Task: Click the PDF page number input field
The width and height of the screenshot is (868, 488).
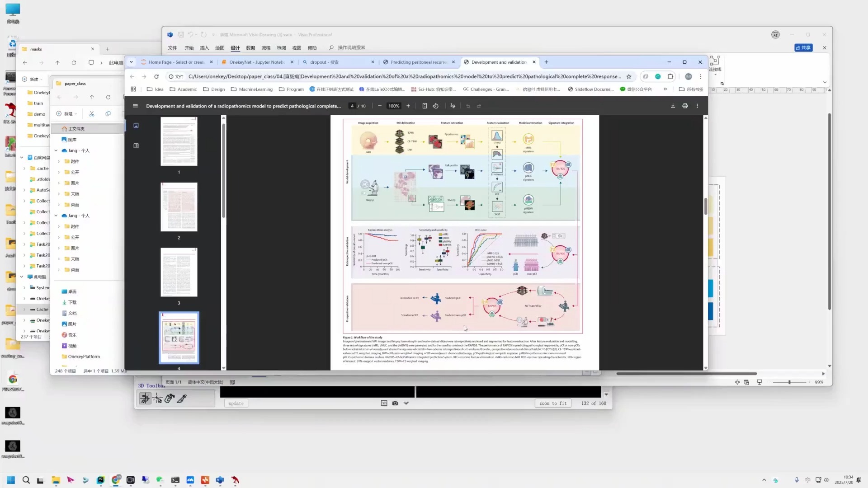Action: (352, 106)
